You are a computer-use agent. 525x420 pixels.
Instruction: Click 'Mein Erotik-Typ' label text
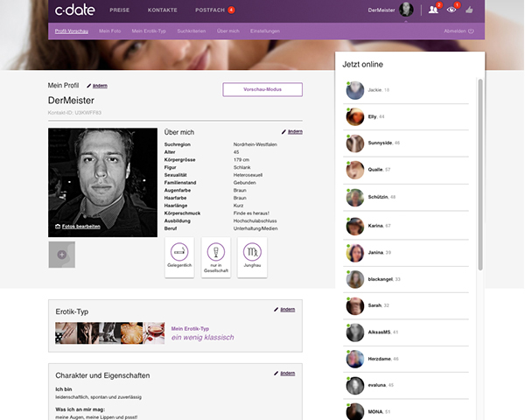point(190,329)
